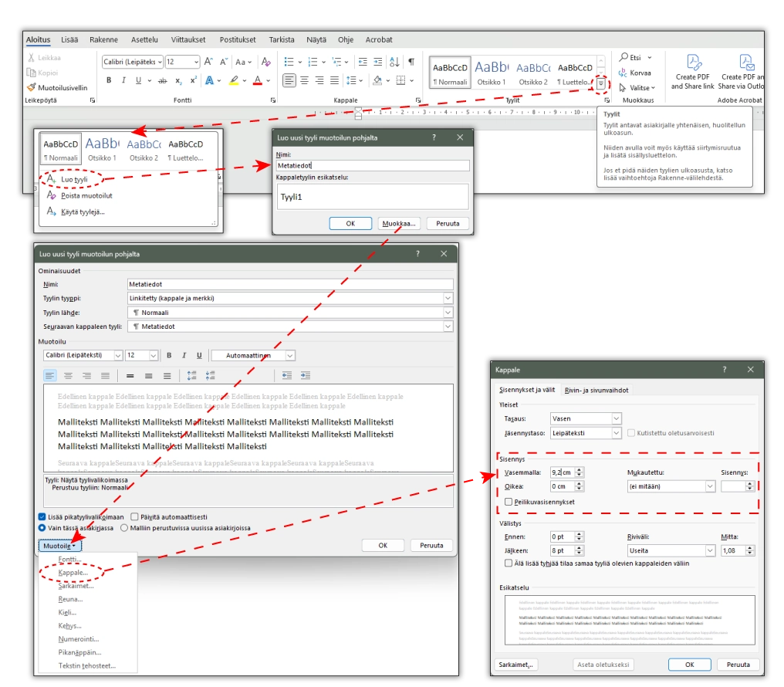The image size is (784, 687).
Task: Open Viittaukset ribbon tab
Action: (188, 39)
